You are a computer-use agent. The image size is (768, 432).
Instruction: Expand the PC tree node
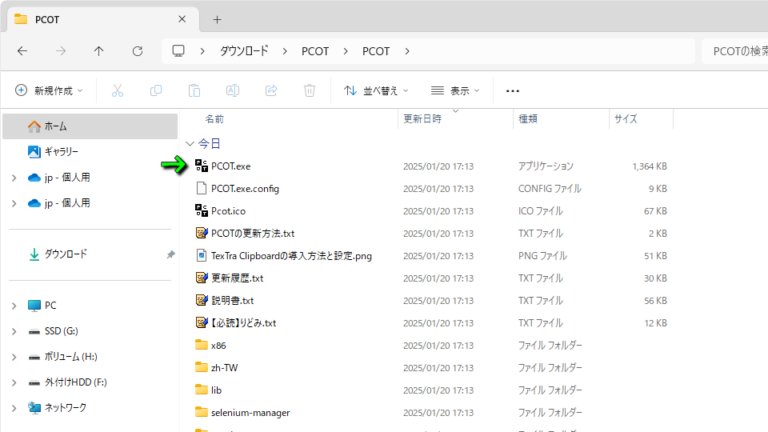13,305
